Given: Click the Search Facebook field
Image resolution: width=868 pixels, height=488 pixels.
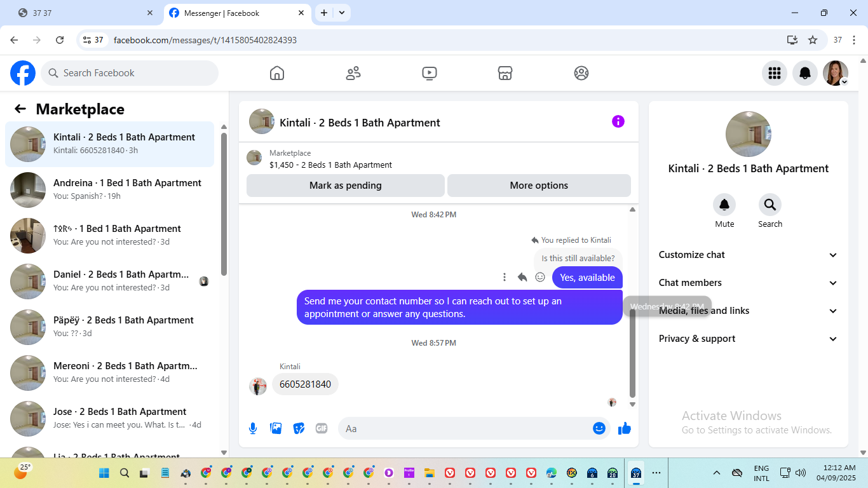Looking at the screenshot, I should tap(130, 73).
